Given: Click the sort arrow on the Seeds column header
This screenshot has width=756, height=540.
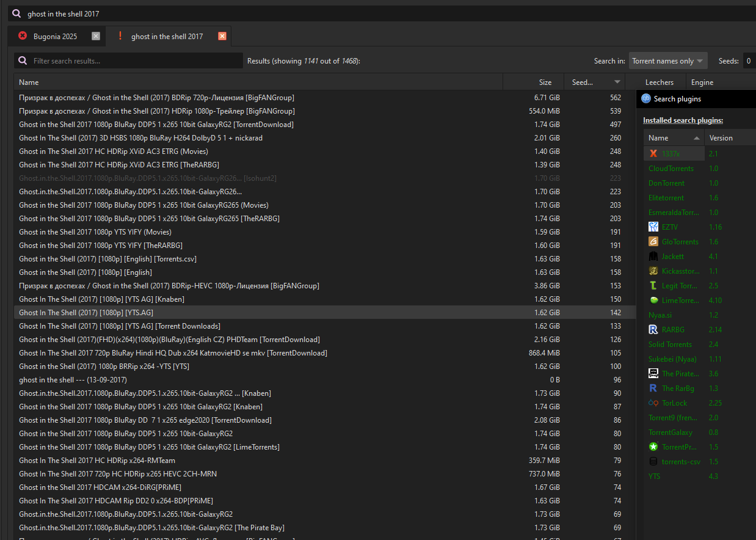Looking at the screenshot, I should coord(617,82).
